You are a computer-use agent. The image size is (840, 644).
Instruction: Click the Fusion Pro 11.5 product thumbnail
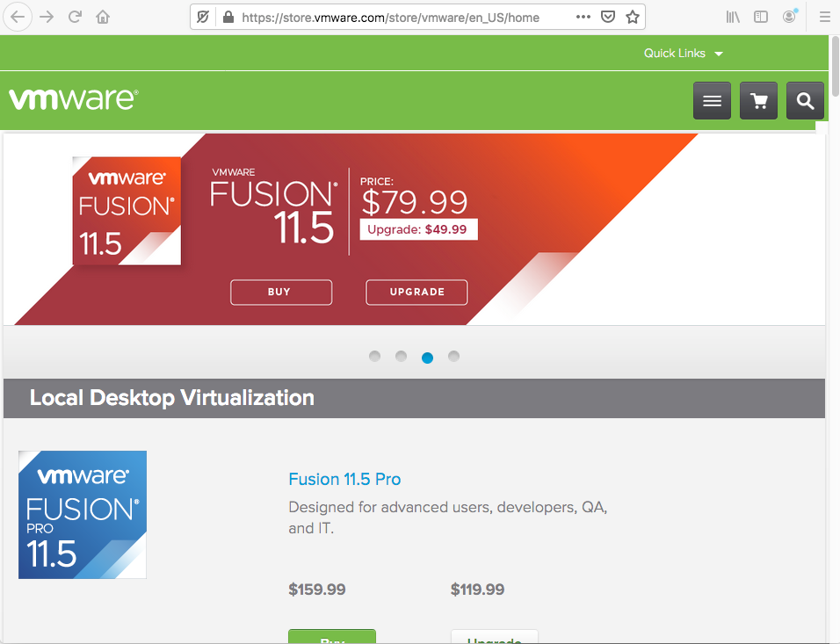tap(83, 515)
